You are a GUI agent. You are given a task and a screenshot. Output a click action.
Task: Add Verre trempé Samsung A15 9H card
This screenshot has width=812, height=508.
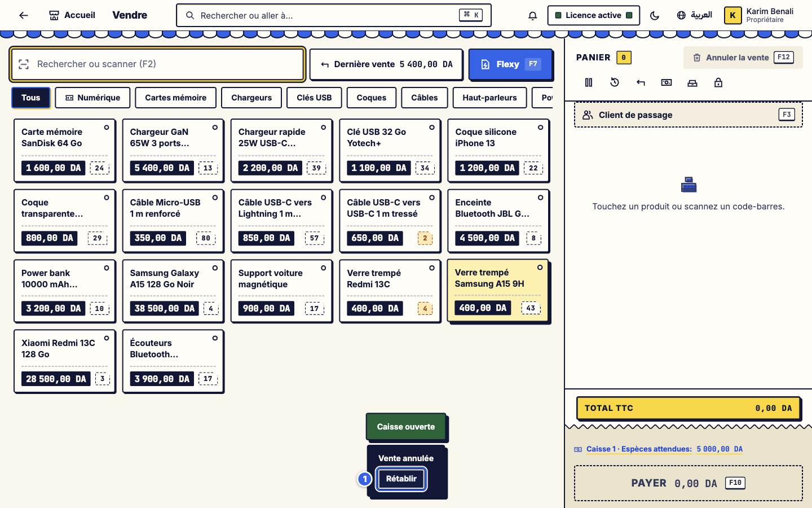(x=498, y=291)
